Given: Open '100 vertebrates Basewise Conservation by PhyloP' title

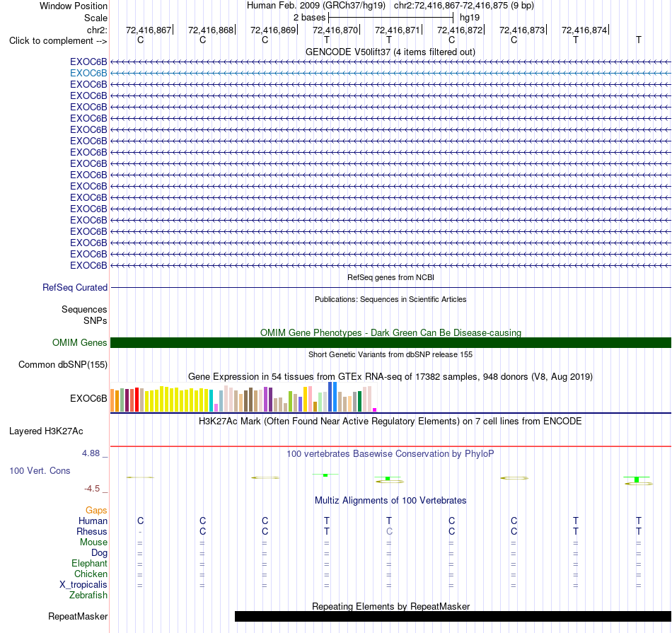Looking at the screenshot, I should click(x=390, y=454).
